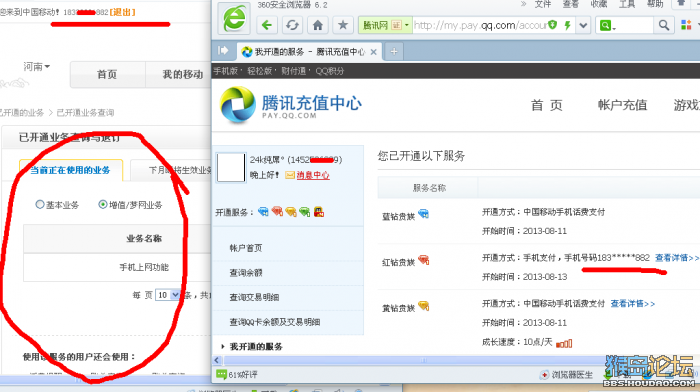Expand the address bar URL dropdown arrow

point(583,25)
